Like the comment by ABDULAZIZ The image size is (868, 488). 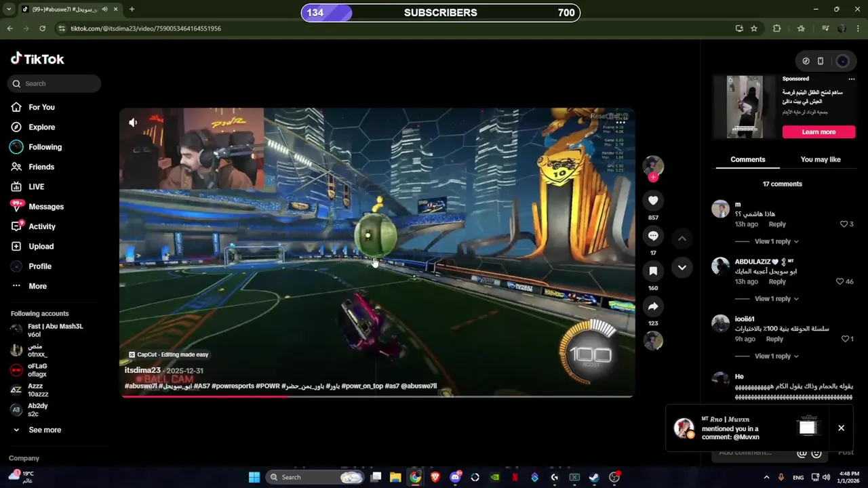840,281
